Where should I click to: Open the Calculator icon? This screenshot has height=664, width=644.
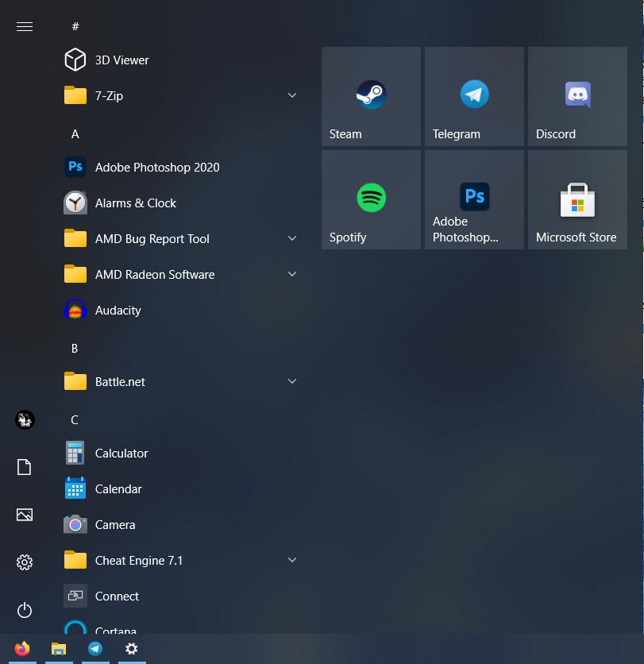tap(75, 453)
